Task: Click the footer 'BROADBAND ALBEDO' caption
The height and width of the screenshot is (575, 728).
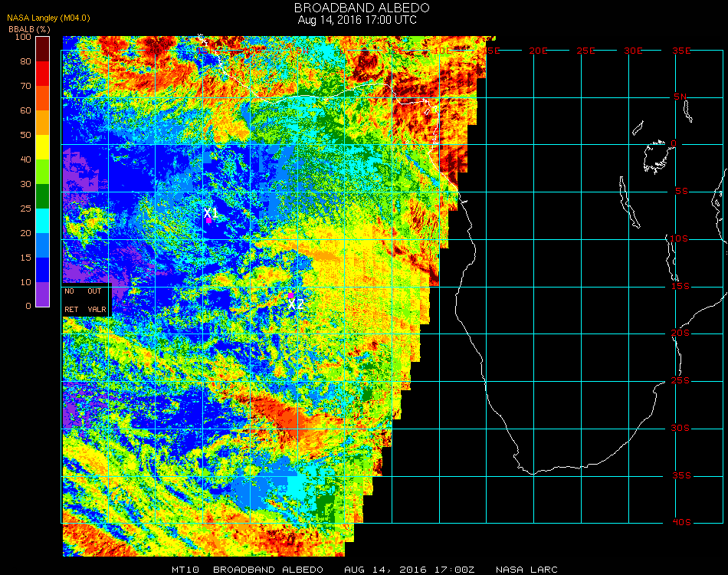Action: (268, 570)
